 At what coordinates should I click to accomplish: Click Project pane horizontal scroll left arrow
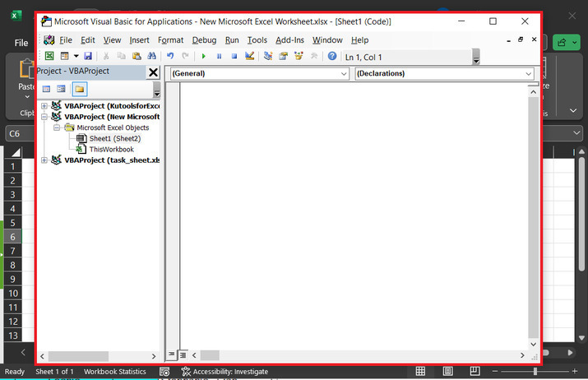click(x=43, y=356)
